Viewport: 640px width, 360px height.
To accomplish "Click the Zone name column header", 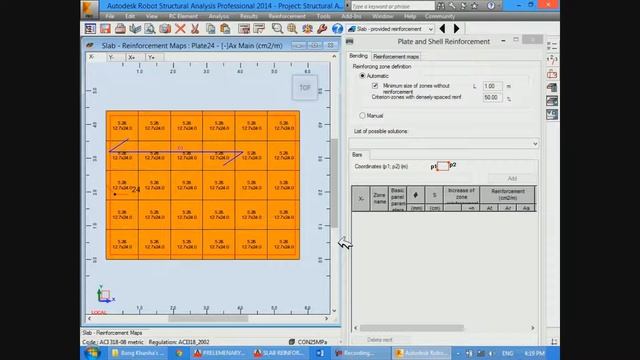I will coord(380,198).
